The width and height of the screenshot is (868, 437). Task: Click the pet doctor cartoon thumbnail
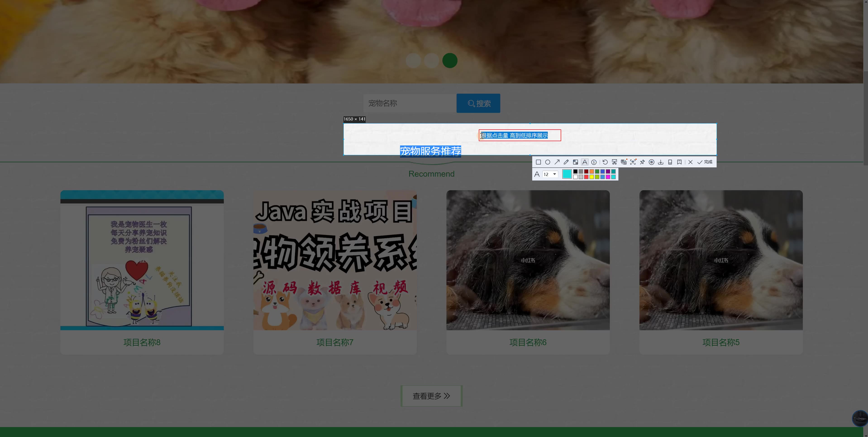pos(142,260)
